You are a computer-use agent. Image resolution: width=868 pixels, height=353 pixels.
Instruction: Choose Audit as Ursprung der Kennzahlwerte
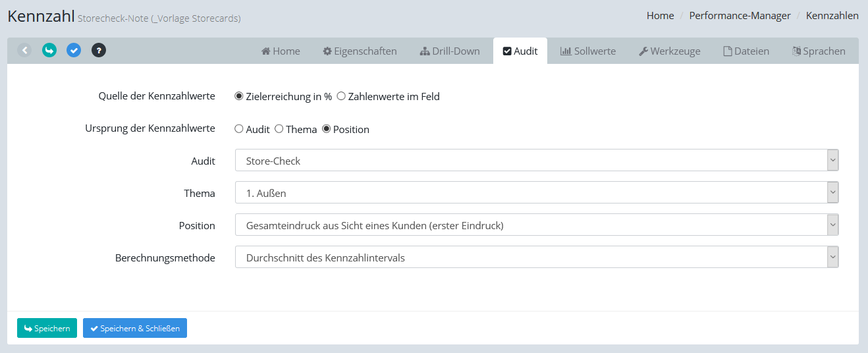click(x=239, y=129)
